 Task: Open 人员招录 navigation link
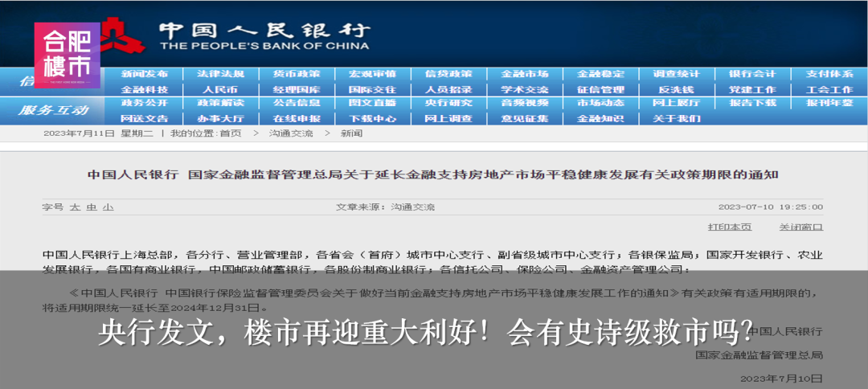448,90
